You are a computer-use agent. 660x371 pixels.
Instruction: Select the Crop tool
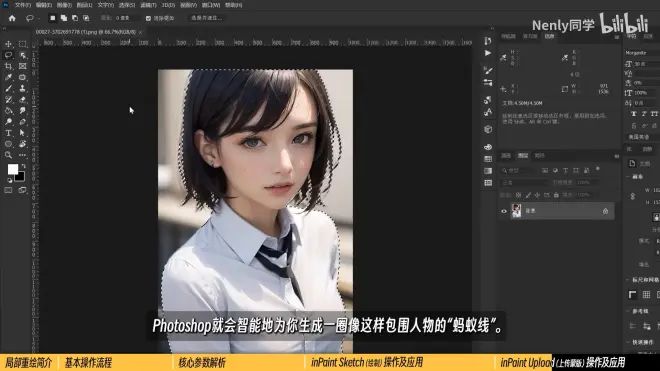[8, 66]
